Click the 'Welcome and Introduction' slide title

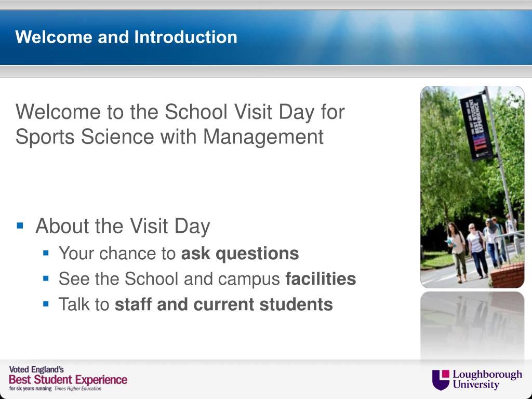click(x=126, y=37)
